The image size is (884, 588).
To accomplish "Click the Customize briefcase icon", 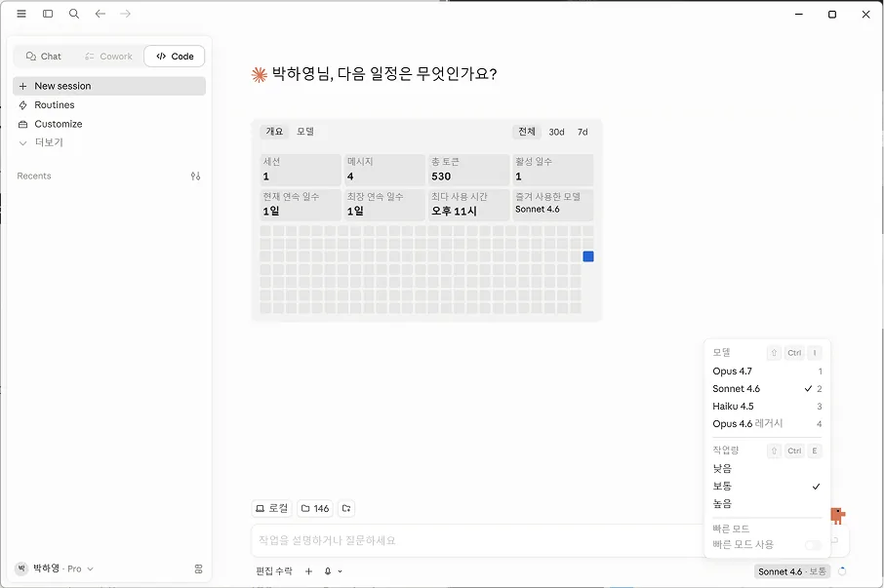I will click(23, 124).
